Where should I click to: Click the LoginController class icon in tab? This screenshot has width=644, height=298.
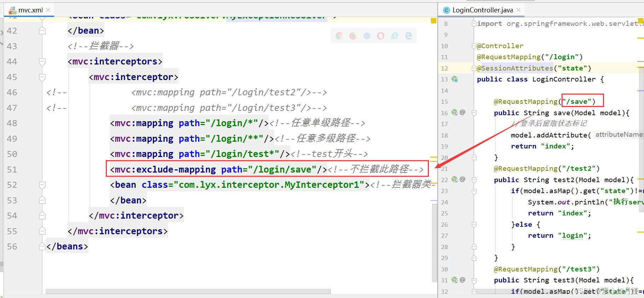click(x=447, y=10)
